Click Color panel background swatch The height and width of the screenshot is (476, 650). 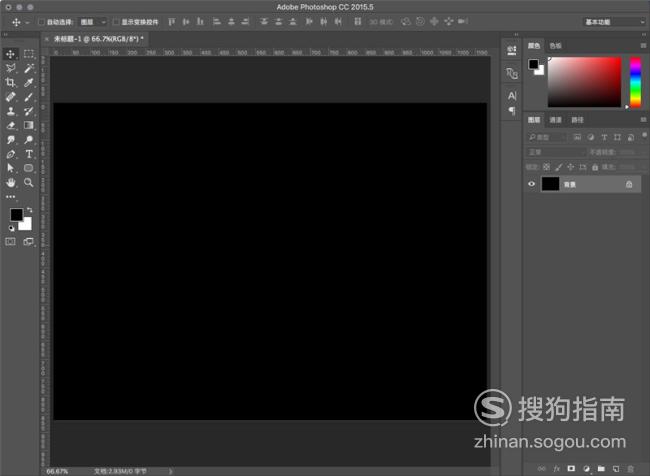click(541, 72)
